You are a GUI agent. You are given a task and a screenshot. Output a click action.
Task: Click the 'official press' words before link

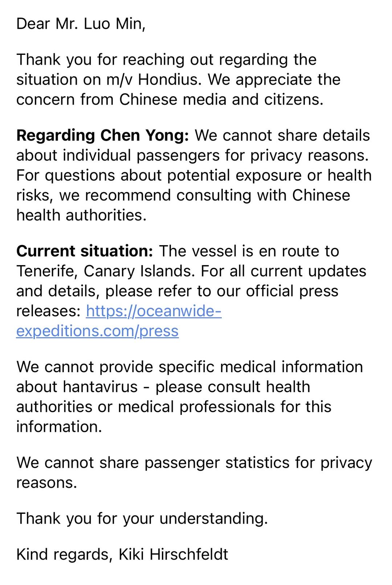pos(292,292)
